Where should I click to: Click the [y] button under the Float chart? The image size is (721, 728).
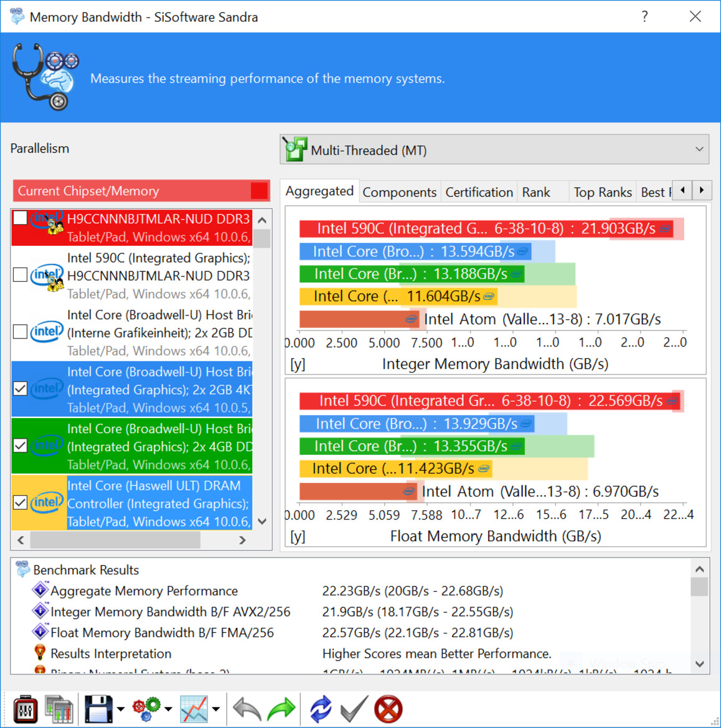(298, 537)
